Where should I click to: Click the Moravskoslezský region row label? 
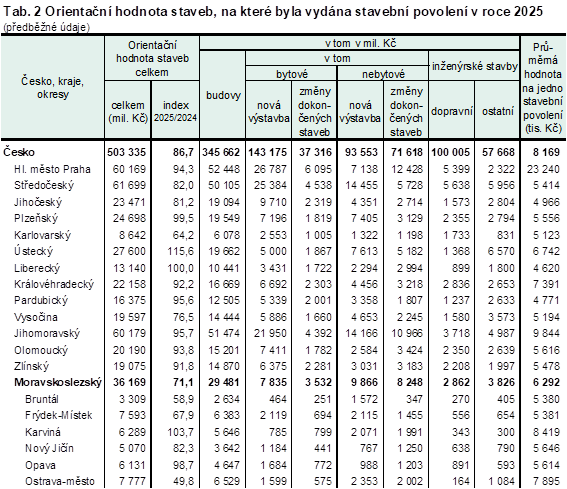(58, 382)
